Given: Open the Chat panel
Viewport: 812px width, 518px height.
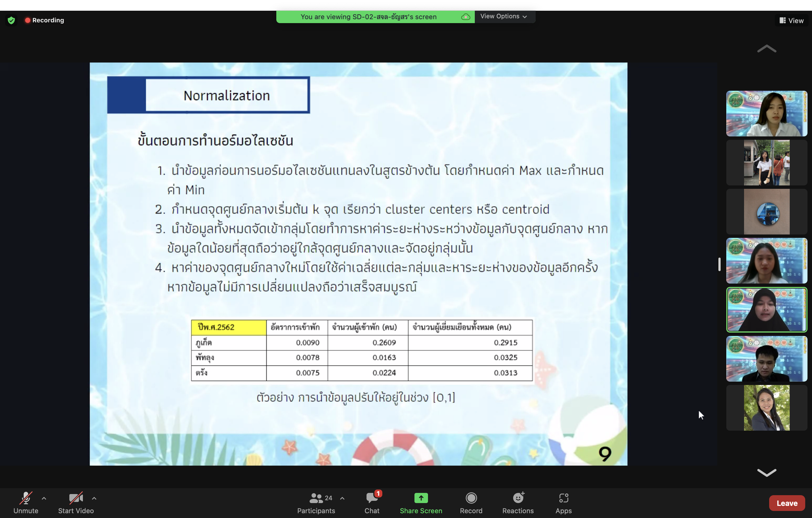Looking at the screenshot, I should click(372, 503).
